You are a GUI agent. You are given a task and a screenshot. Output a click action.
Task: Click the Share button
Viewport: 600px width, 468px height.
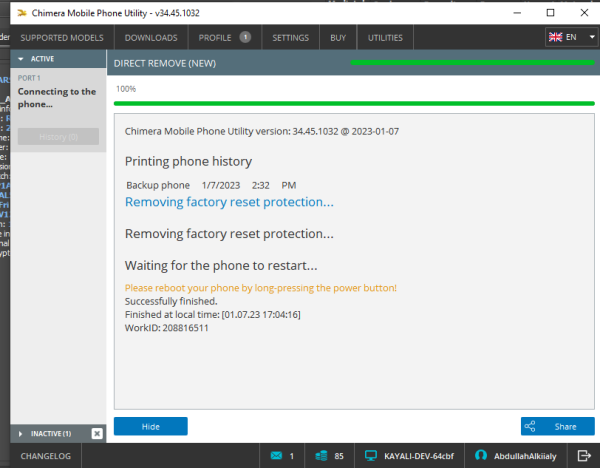[x=558, y=426]
